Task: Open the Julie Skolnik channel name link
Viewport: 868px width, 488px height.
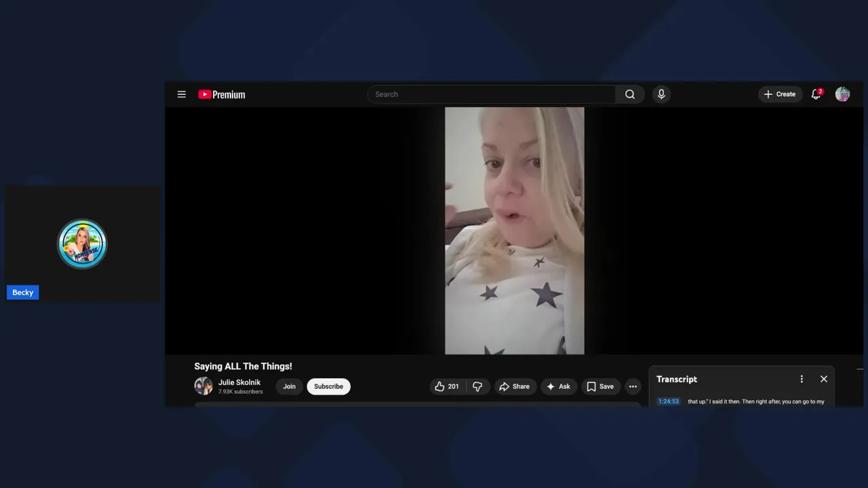Action: click(x=239, y=382)
